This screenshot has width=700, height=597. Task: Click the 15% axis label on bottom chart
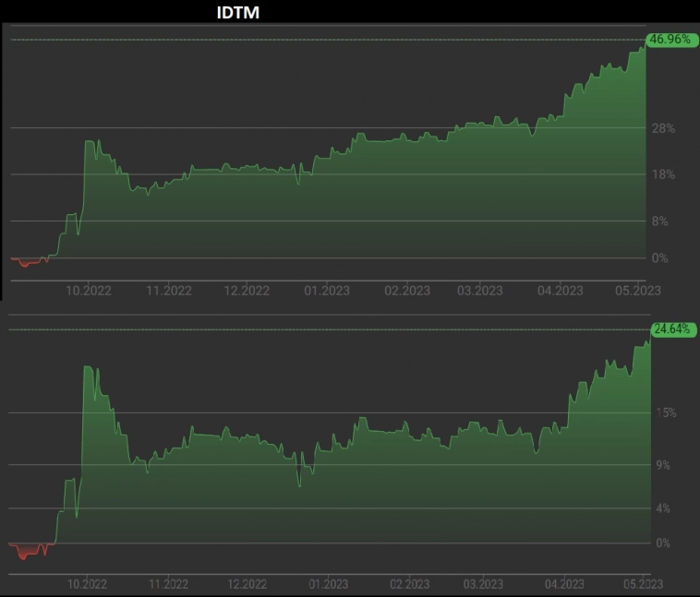coord(666,412)
